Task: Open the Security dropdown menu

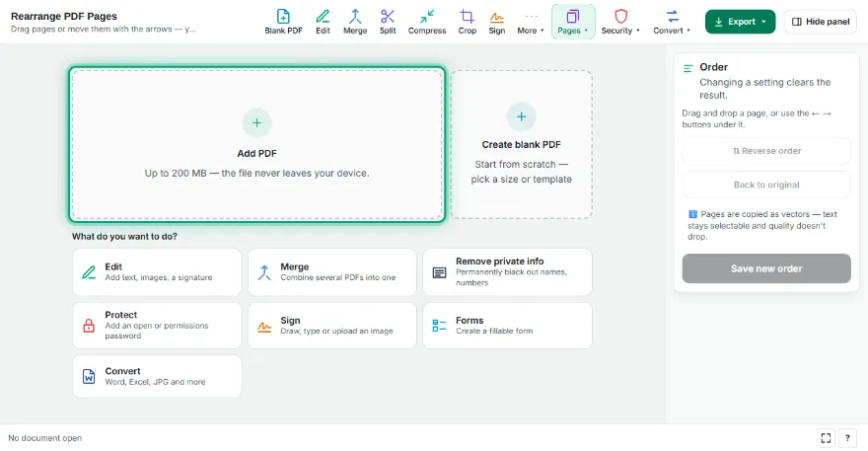Action: coord(620,22)
